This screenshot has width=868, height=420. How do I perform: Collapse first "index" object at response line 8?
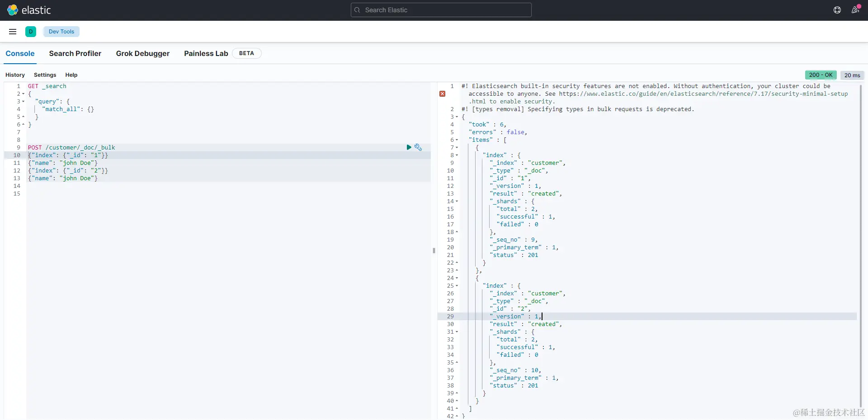pos(457,155)
